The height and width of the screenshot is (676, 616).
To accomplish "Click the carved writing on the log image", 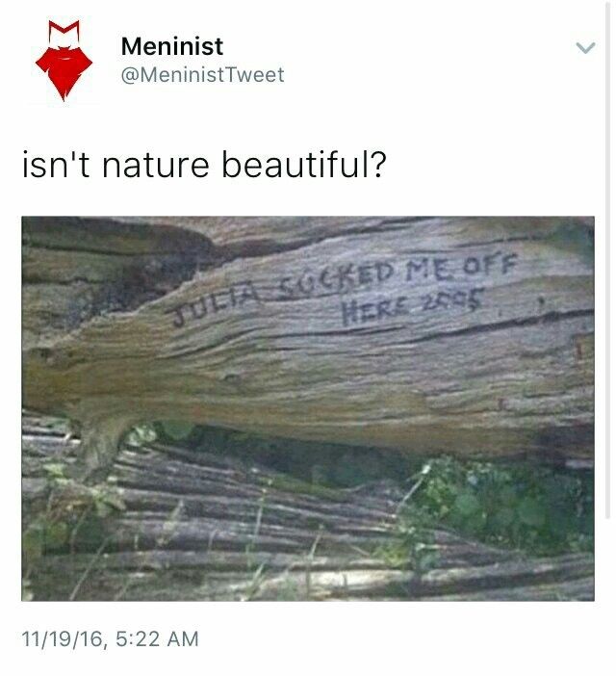I will [345, 289].
